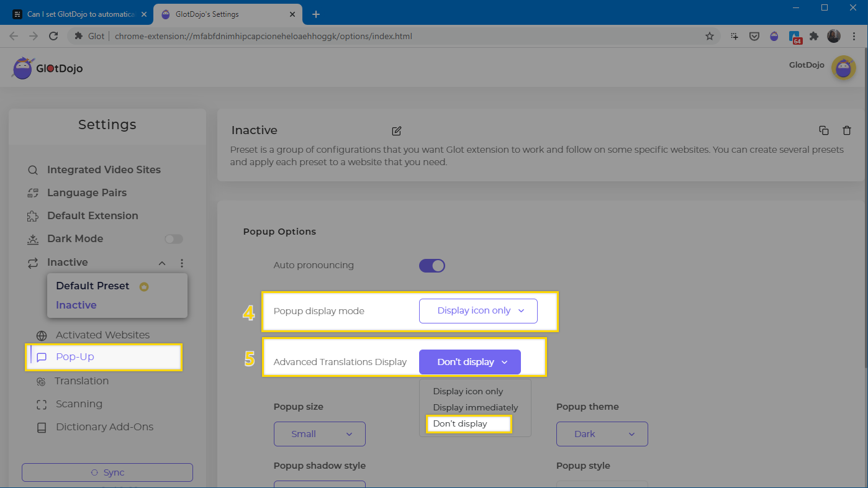Screen dimensions: 868x488
Task: Select Inactive preset in preset list
Action: tap(76, 305)
